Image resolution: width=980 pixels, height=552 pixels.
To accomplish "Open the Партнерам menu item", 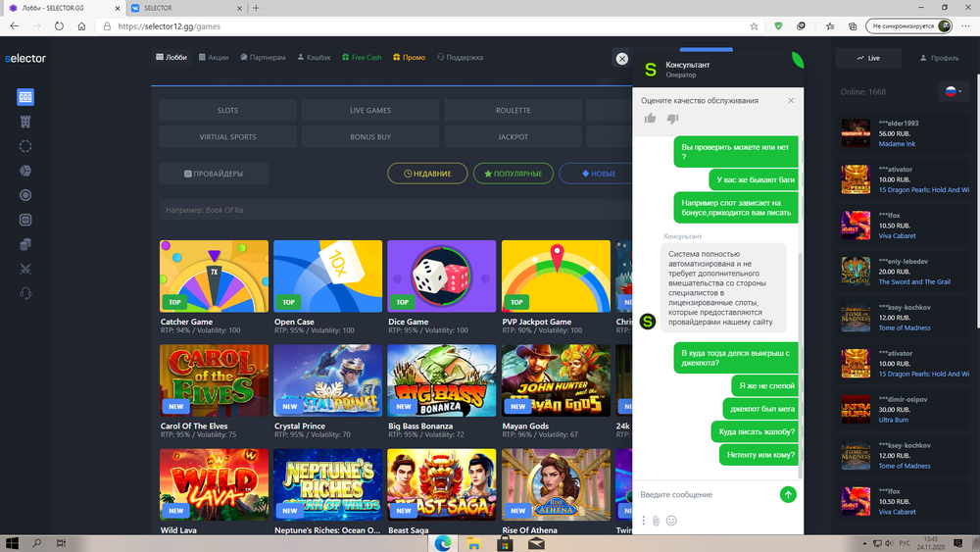I will pos(263,57).
